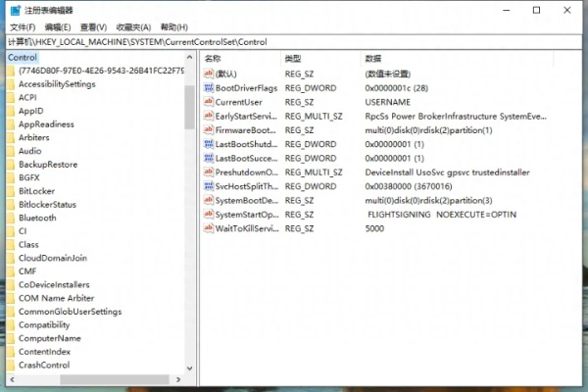Open the 文件(F) menu

tap(23, 27)
